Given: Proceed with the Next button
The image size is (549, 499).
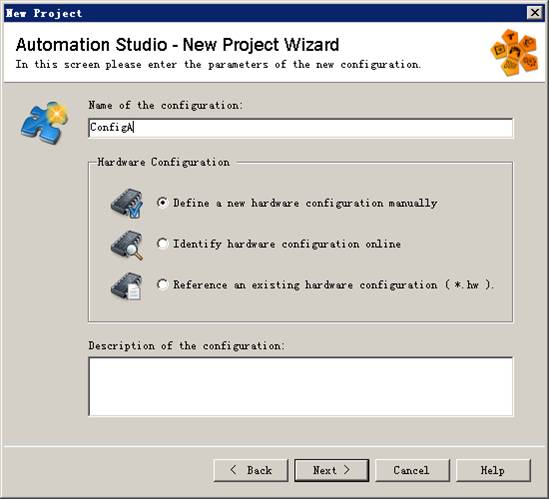Looking at the screenshot, I should tap(332, 470).
